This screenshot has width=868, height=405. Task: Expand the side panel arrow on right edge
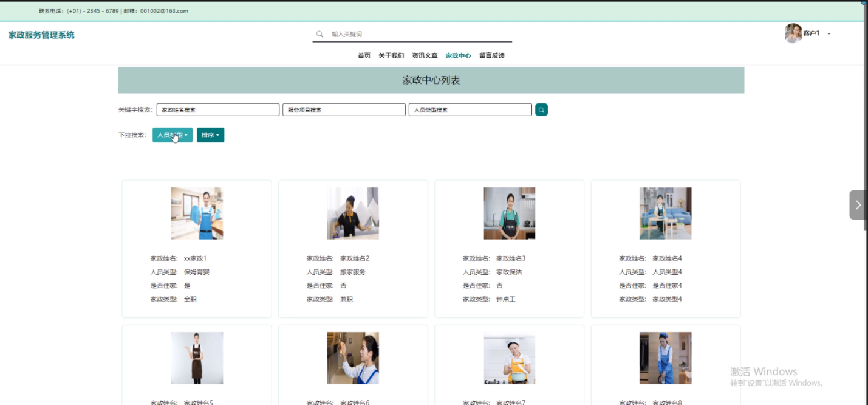858,205
